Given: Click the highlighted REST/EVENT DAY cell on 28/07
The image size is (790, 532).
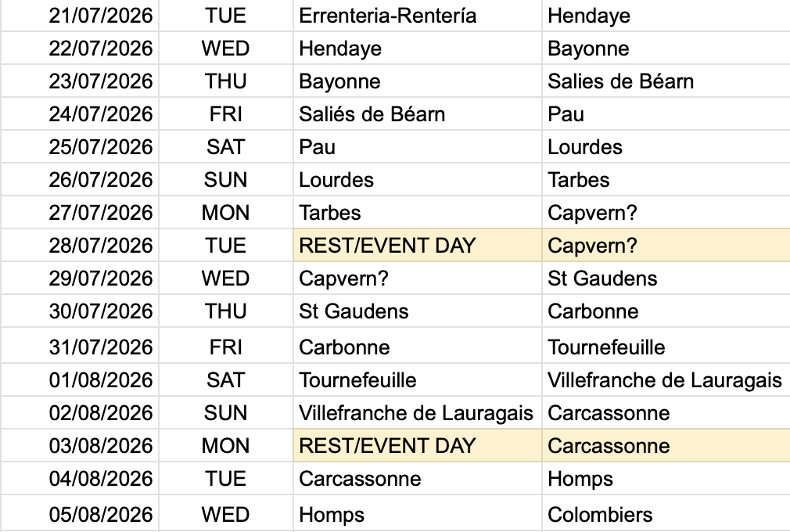Looking at the screenshot, I should pyautogui.click(x=417, y=246).
